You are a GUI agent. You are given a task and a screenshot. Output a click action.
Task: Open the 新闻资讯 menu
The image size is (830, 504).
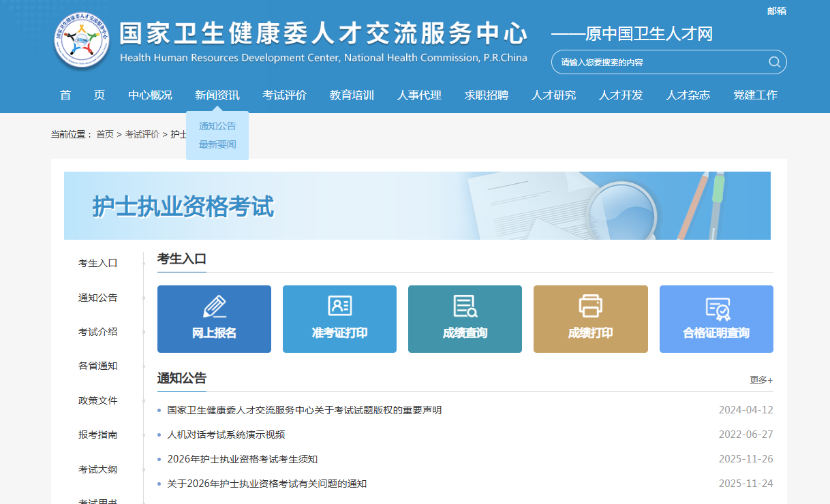(x=217, y=95)
